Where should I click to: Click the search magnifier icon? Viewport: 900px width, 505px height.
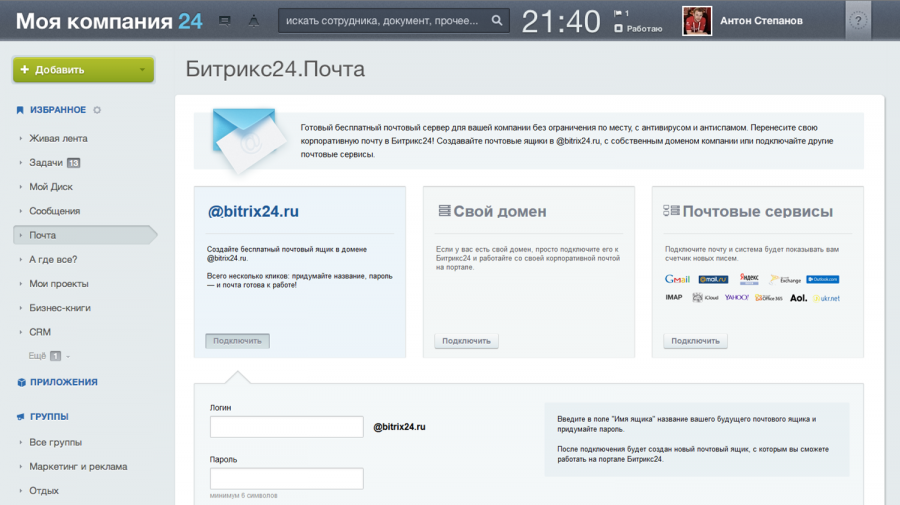(497, 21)
